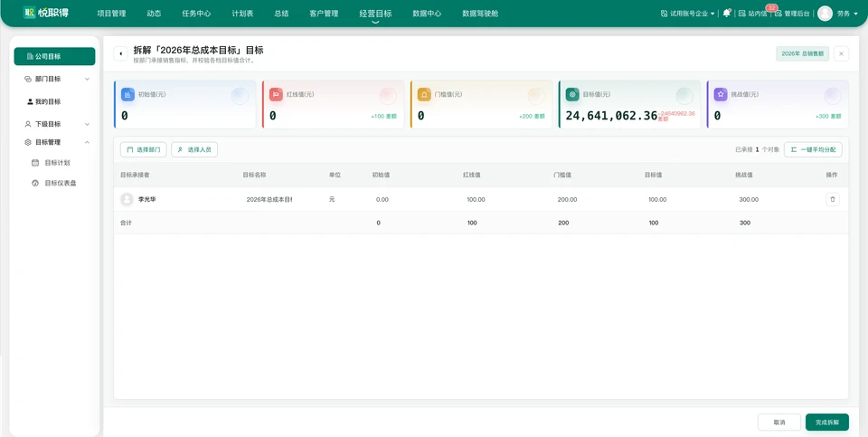
Task: Expand 部门目标 chevron
Action: (87, 80)
